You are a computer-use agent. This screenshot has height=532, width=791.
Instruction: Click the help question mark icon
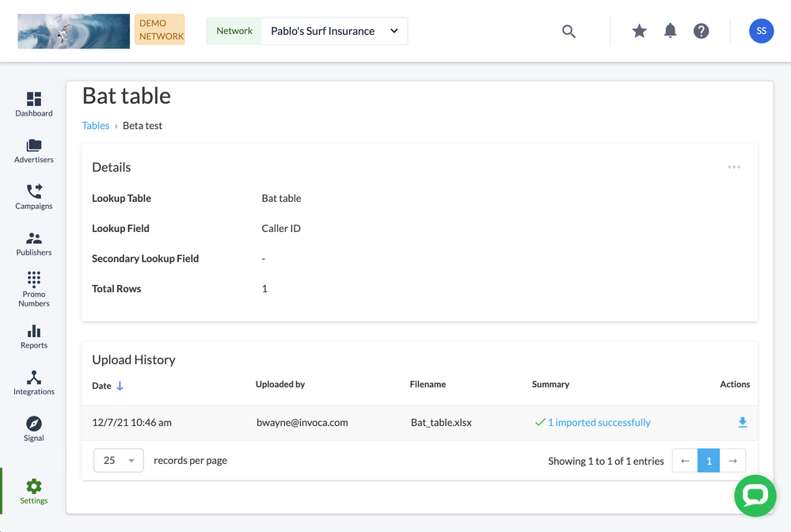tap(701, 32)
